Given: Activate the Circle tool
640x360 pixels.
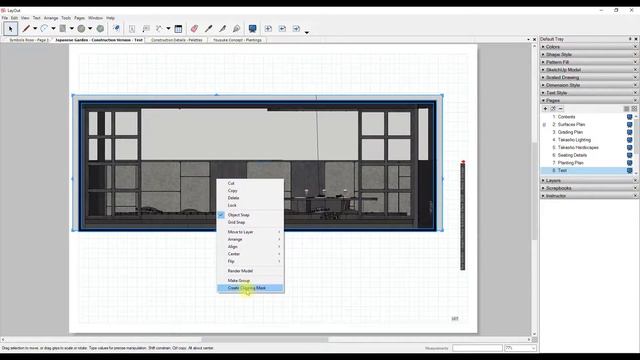Looking at the screenshot, I should (x=81, y=29).
